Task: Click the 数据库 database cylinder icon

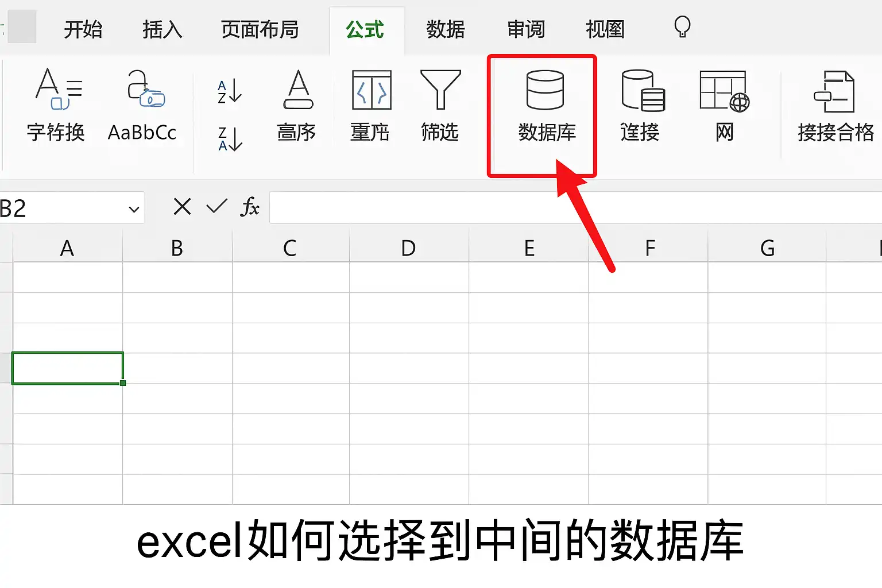Action: 545,90
